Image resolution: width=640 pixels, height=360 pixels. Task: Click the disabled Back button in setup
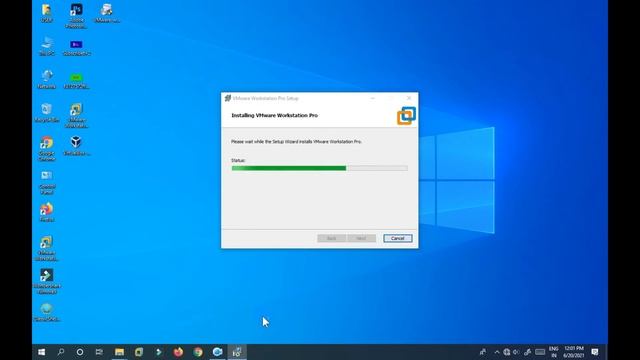click(331, 238)
